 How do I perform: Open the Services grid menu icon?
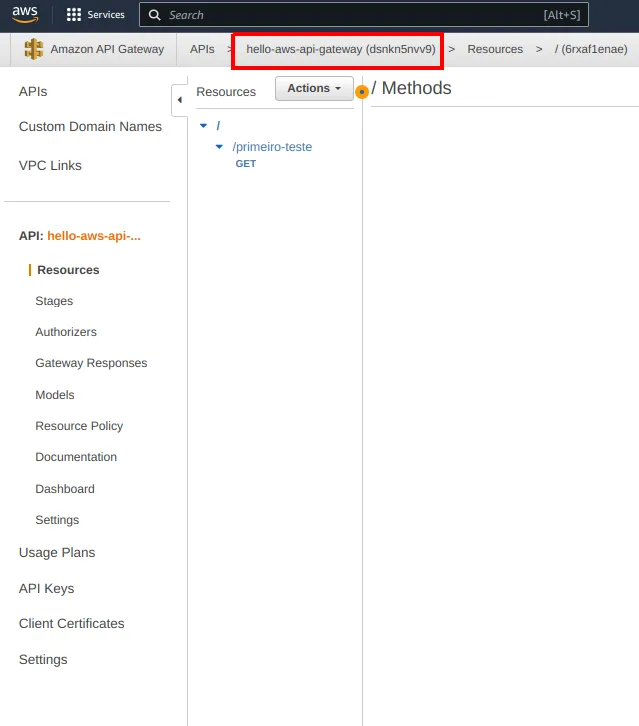[74, 15]
